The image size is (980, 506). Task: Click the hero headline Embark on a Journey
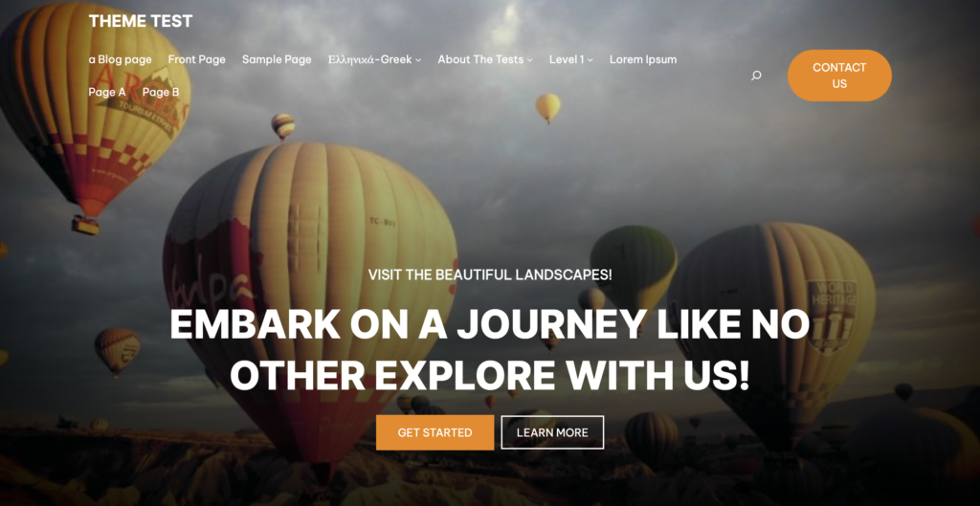490,350
